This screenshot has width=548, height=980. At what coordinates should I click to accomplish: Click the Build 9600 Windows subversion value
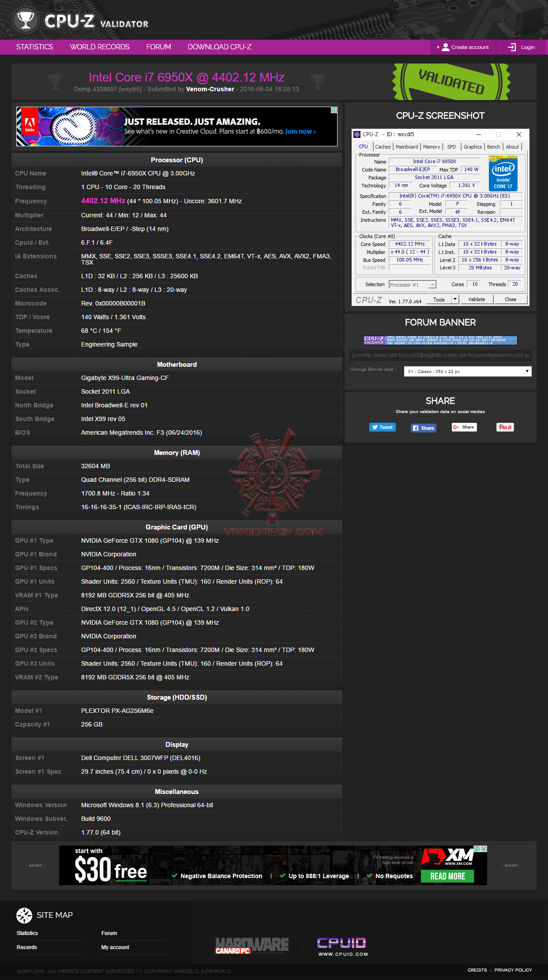coord(96,819)
